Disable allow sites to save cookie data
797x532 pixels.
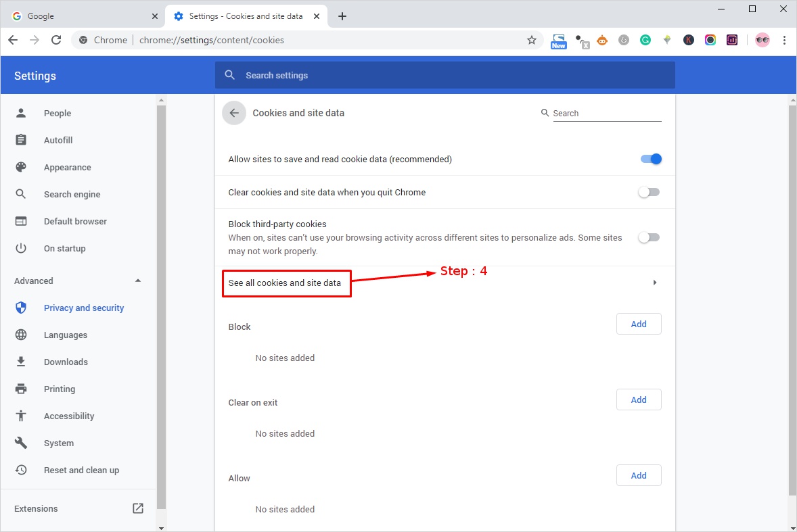tap(650, 159)
